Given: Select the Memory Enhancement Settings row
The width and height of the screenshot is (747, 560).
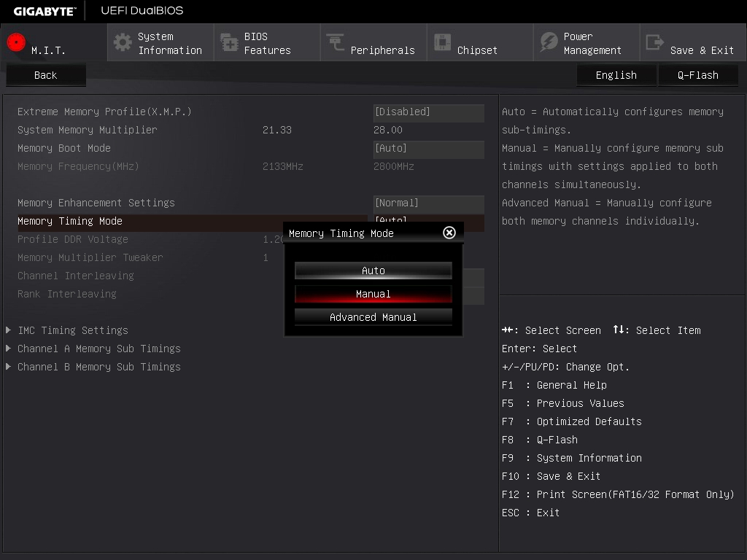Looking at the screenshot, I should coord(251,203).
